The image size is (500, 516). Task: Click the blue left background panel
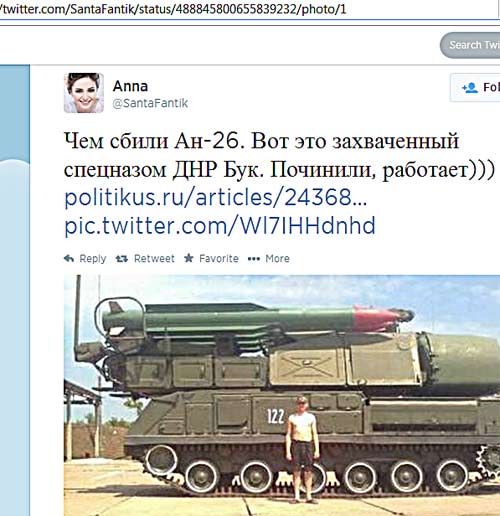coord(15,290)
